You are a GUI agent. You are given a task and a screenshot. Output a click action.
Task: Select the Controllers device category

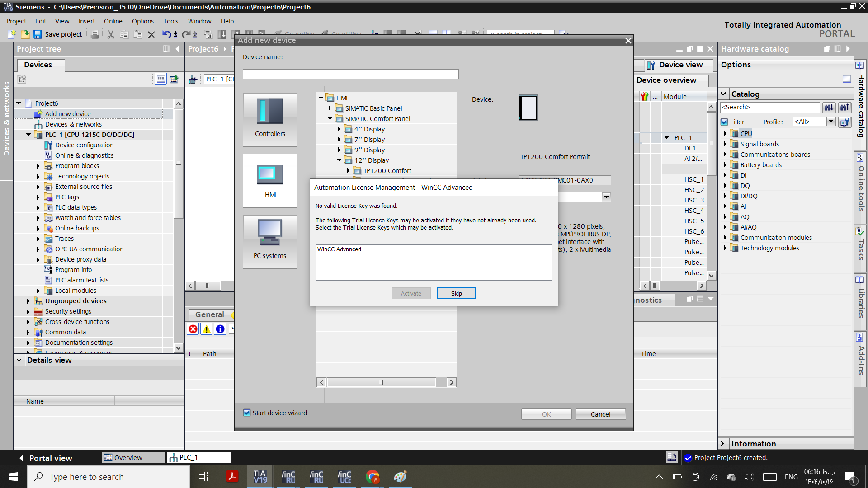tap(270, 120)
